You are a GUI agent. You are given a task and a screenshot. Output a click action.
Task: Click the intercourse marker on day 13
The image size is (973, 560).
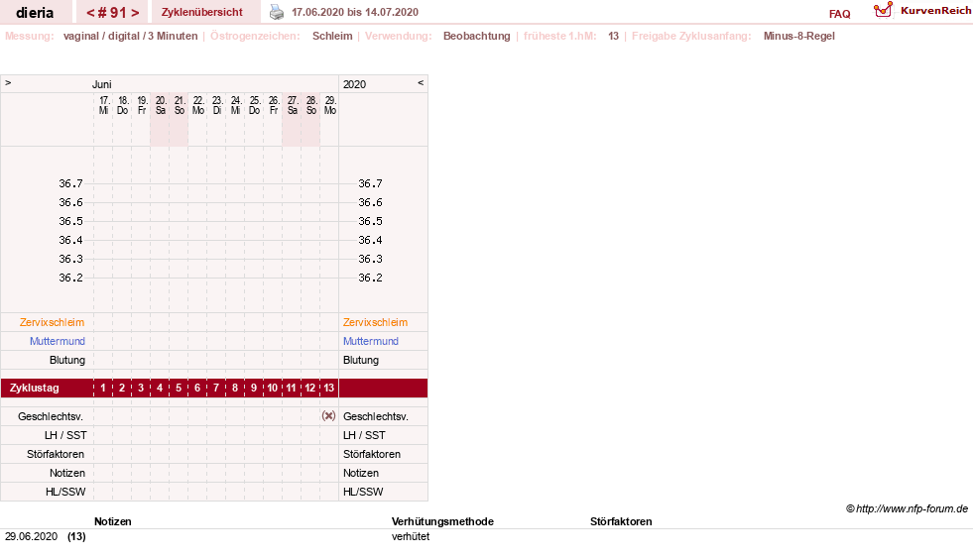point(329,416)
